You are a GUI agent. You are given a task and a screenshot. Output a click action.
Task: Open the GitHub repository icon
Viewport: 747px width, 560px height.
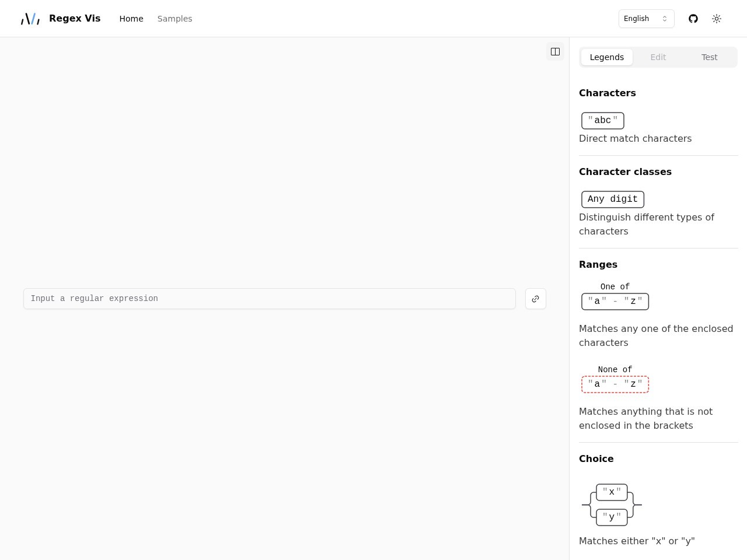tap(693, 19)
